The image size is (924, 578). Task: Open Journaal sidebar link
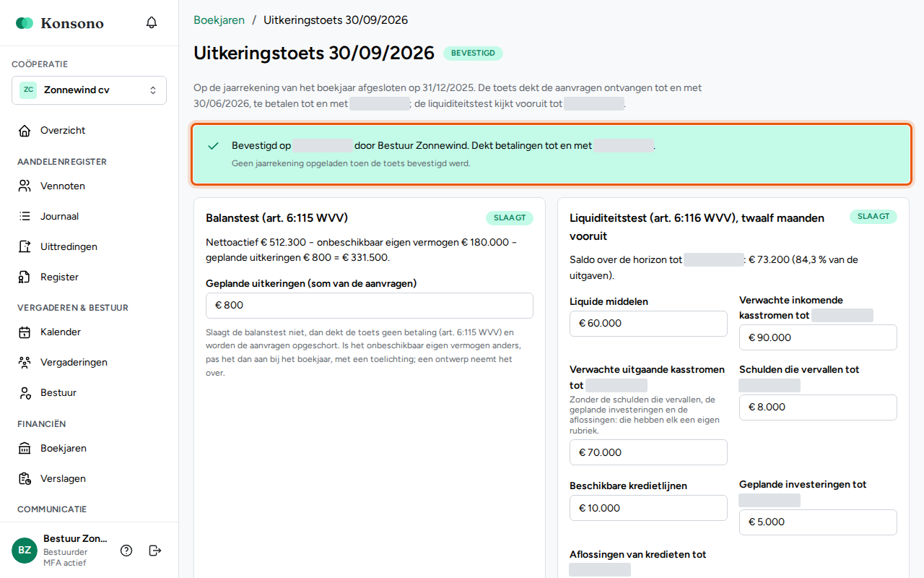89,217
